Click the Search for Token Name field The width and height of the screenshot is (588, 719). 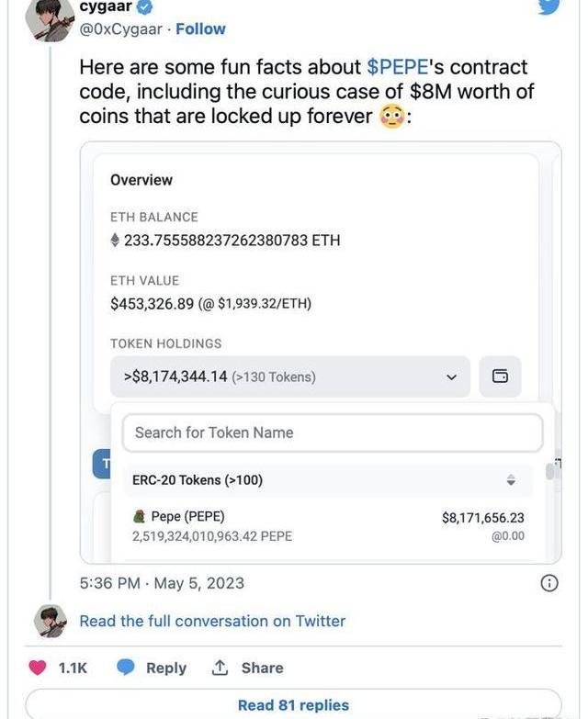point(333,433)
